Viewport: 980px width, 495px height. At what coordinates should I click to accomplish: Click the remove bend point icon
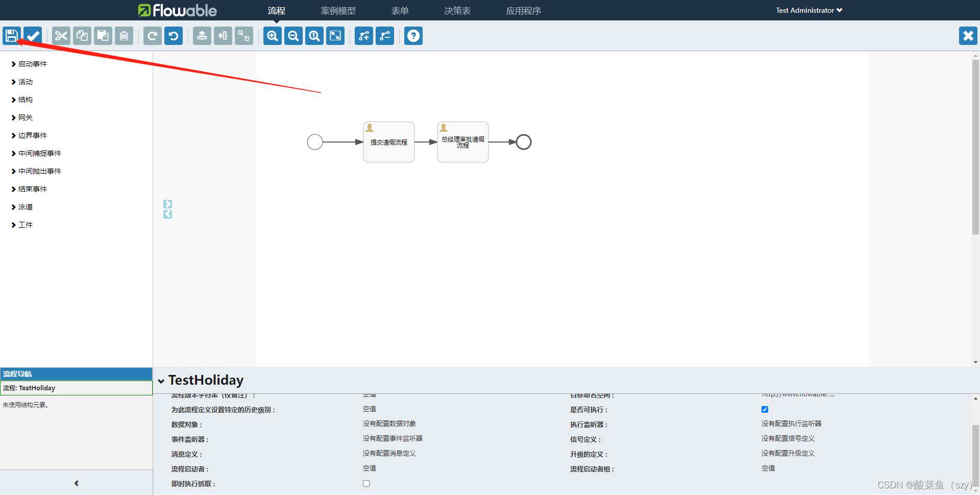coord(384,36)
